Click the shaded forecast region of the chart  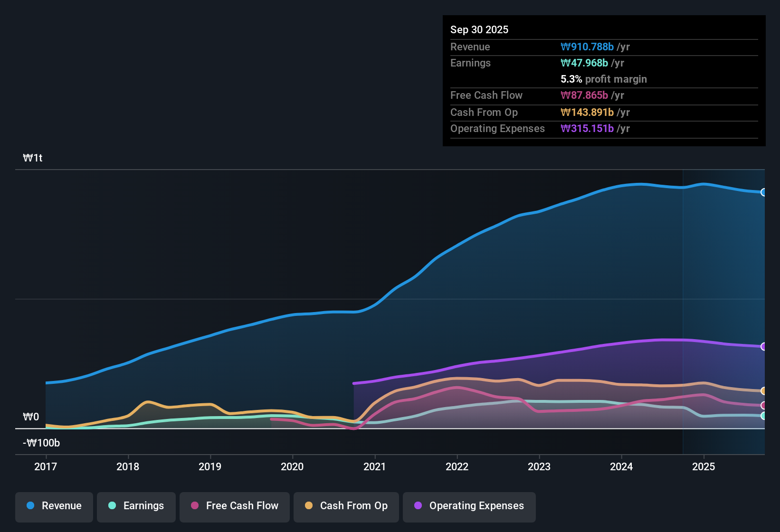722,285
